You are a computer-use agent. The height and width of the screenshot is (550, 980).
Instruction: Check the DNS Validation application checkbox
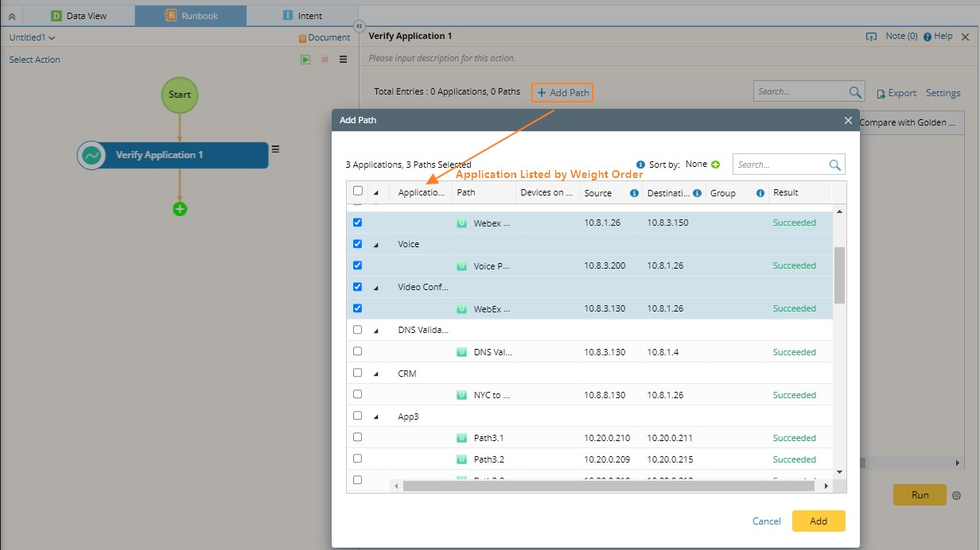pyautogui.click(x=357, y=330)
